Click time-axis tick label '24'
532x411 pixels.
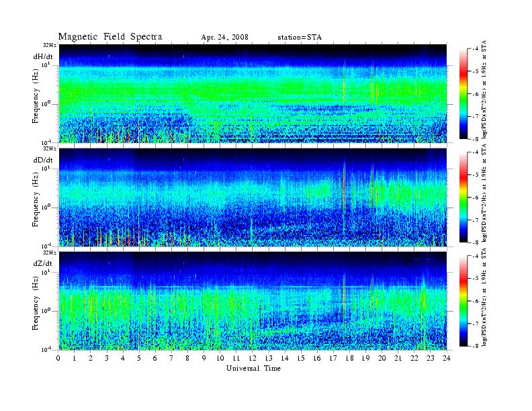(x=446, y=358)
